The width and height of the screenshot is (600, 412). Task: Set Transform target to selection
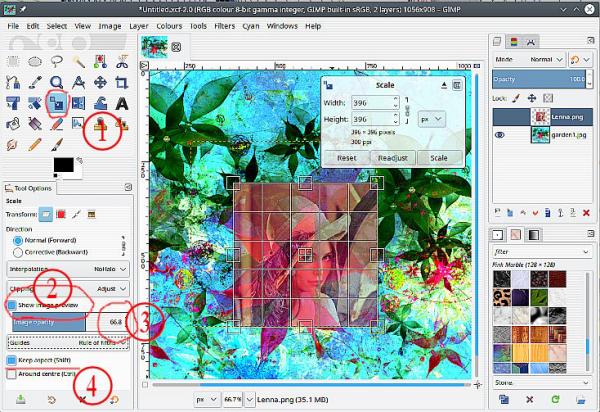[x=61, y=214]
